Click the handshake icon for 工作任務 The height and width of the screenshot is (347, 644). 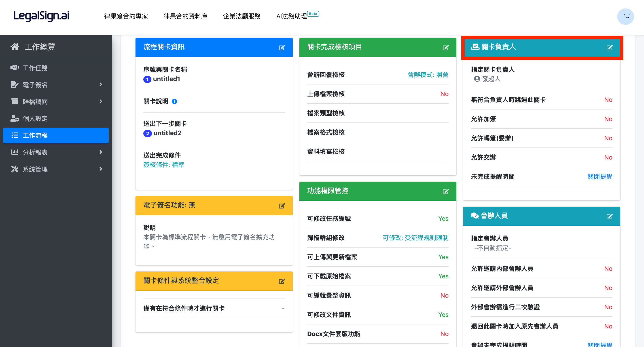click(15, 68)
